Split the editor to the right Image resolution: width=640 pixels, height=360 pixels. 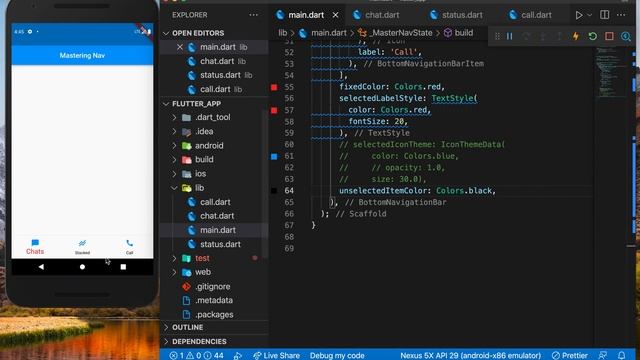(604, 15)
